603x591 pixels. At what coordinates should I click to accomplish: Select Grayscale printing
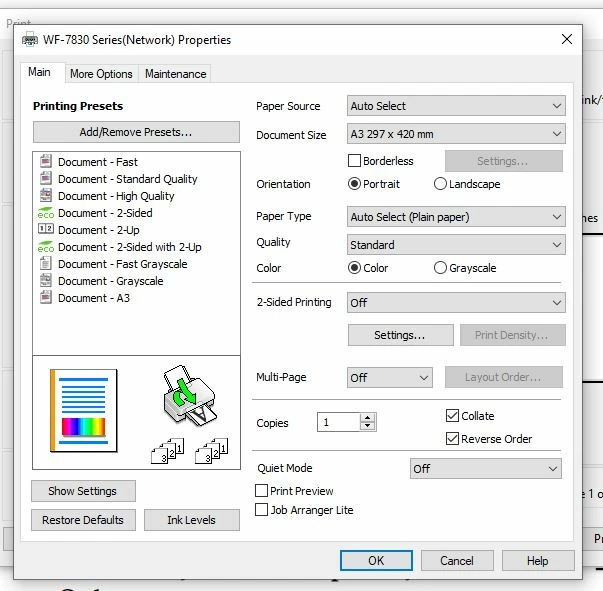[440, 268]
